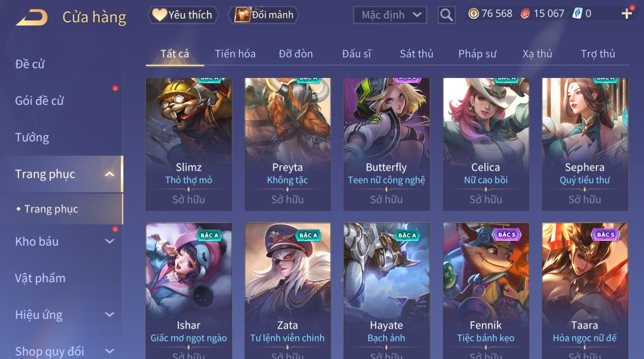The height and width of the screenshot is (359, 644).
Task: Click chest icon on Đổi mảnh
Action: click(x=242, y=15)
